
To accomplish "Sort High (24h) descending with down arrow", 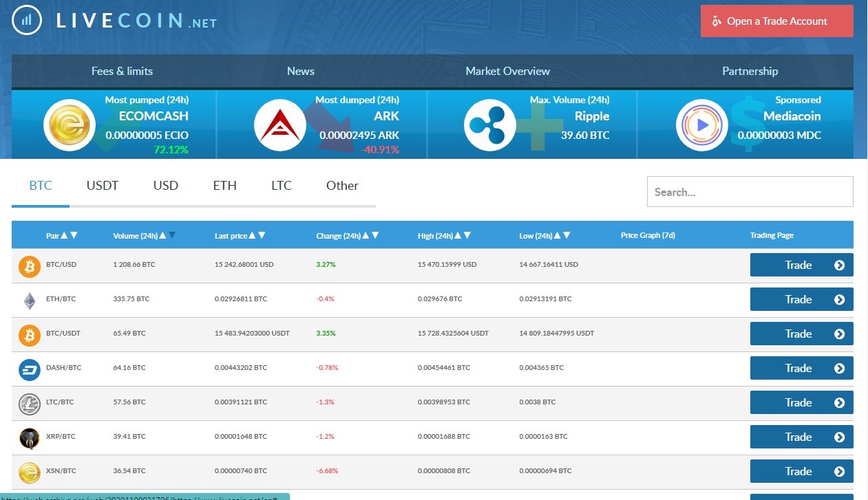I will [x=467, y=235].
